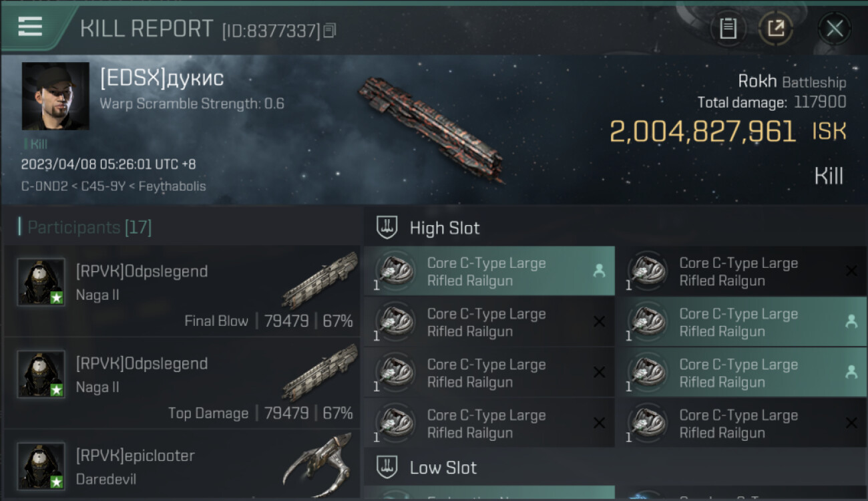This screenshot has height=501, width=868.
Task: Click the High Slot section icon
Action: [387, 228]
